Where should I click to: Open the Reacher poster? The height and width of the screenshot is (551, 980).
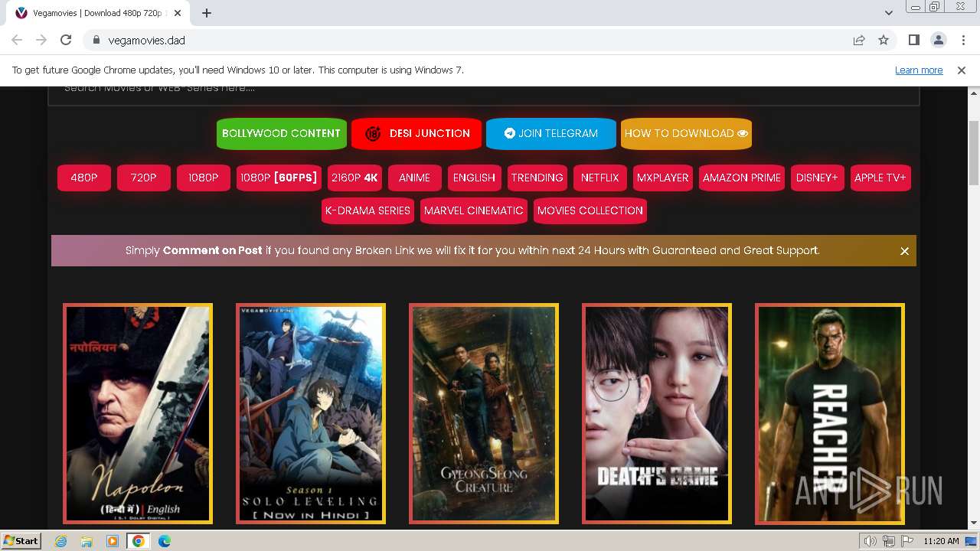(x=830, y=414)
